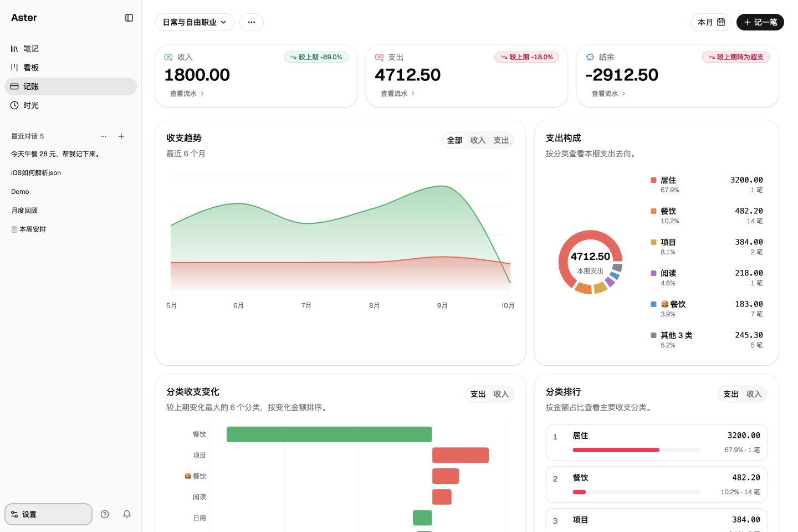The width and height of the screenshot is (798, 532).
Task: Open 设置 settings button
Action: pos(48,514)
